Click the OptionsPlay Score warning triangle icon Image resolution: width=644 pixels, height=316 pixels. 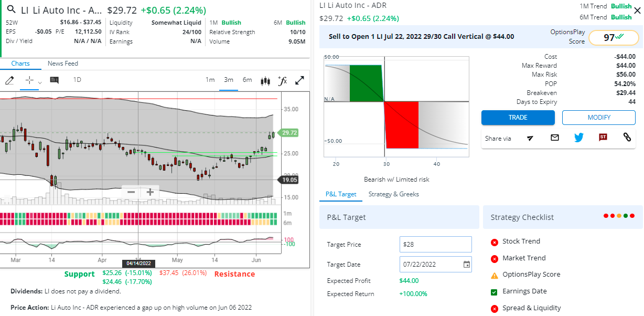(x=494, y=275)
